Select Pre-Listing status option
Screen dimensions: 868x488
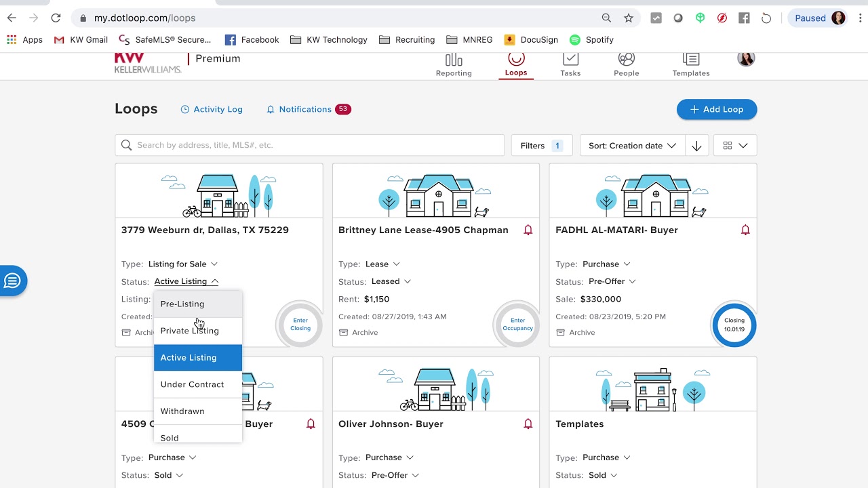click(x=198, y=304)
